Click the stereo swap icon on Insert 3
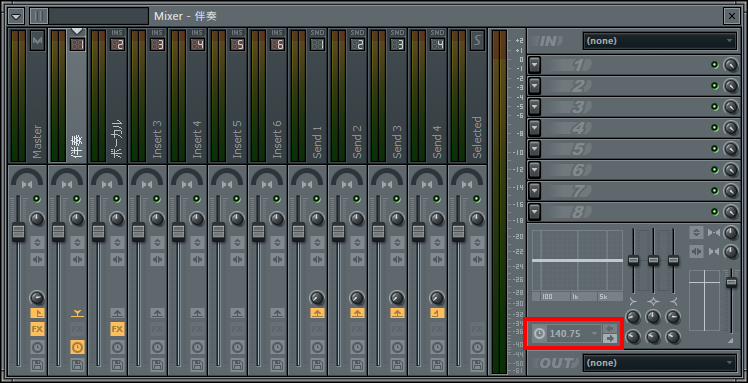 pyautogui.click(x=157, y=260)
